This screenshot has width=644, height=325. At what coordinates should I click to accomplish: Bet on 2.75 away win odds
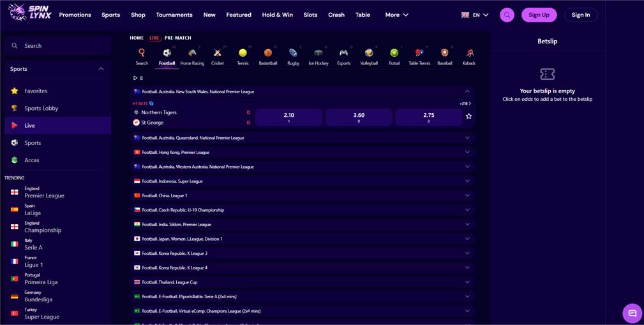click(x=429, y=117)
